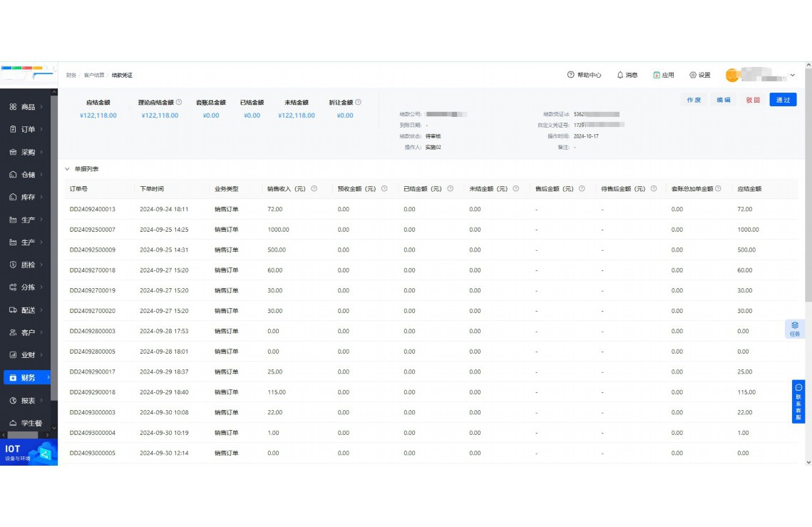Image resolution: width=812 pixels, height=527 pixels.
Task: Click the 消息 notification bell
Action: point(620,75)
